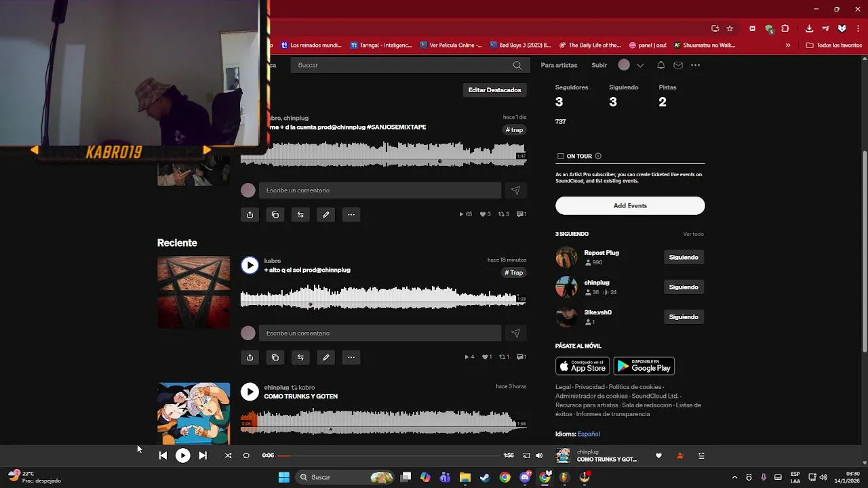Click the 'Editar Destacados' button
This screenshot has height=488, width=868.
click(494, 89)
